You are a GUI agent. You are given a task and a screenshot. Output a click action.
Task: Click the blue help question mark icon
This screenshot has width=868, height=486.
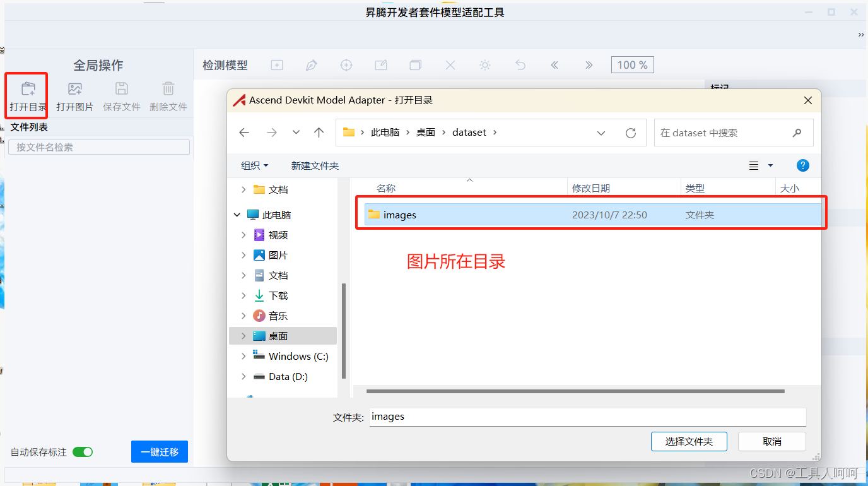pos(803,165)
